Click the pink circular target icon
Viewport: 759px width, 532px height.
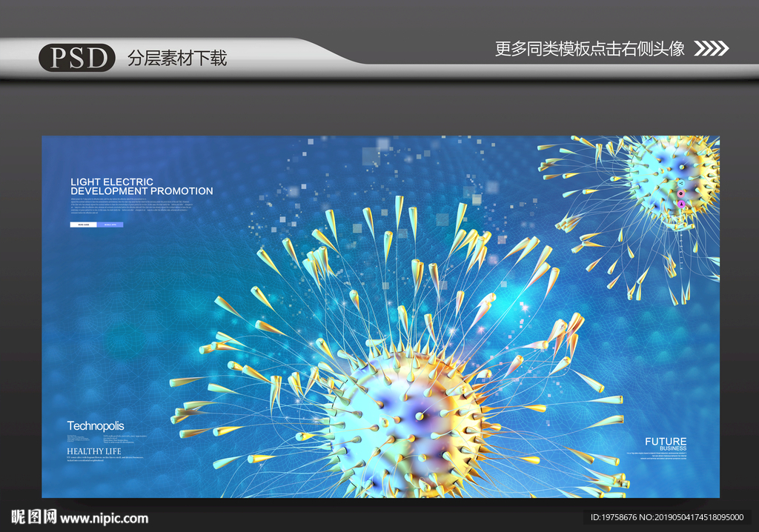(x=680, y=193)
